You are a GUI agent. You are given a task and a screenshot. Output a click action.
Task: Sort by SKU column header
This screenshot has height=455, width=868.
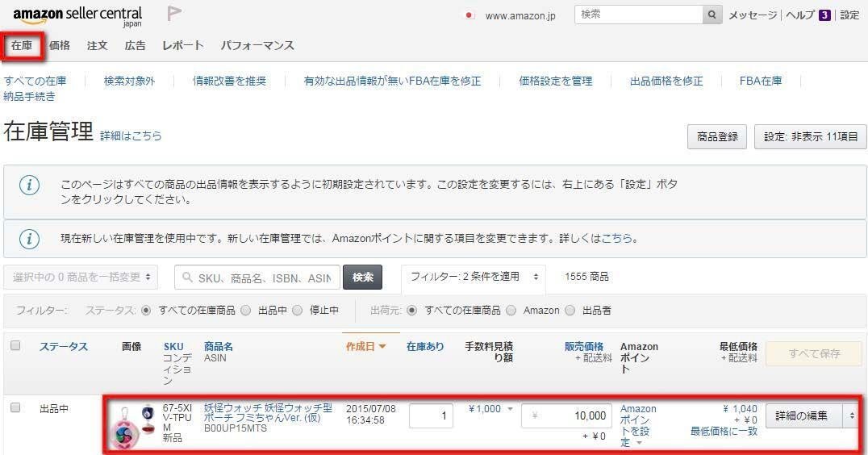click(x=173, y=347)
